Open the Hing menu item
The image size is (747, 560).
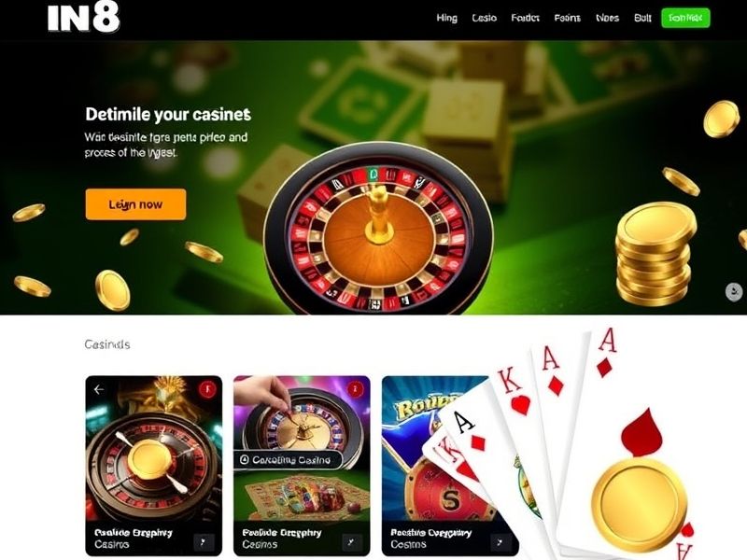pos(447,18)
